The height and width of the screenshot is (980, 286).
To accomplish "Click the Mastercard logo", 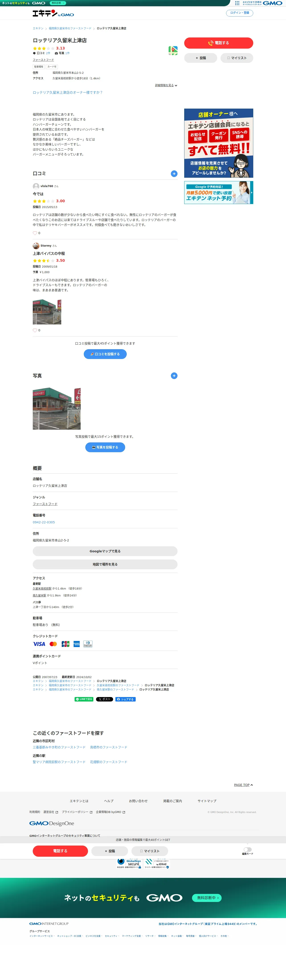I will click(53, 644).
